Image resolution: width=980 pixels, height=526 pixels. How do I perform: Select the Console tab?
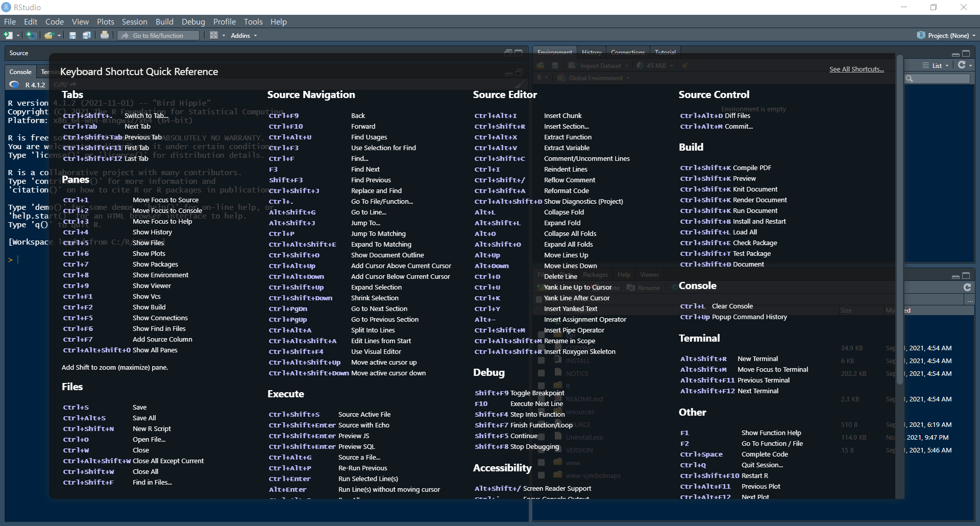(x=20, y=72)
